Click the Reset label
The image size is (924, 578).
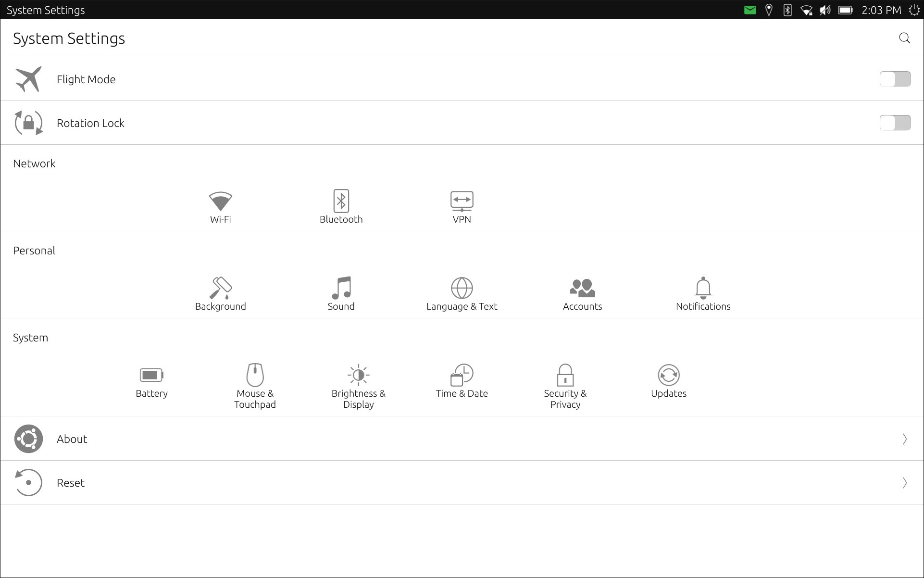(71, 483)
